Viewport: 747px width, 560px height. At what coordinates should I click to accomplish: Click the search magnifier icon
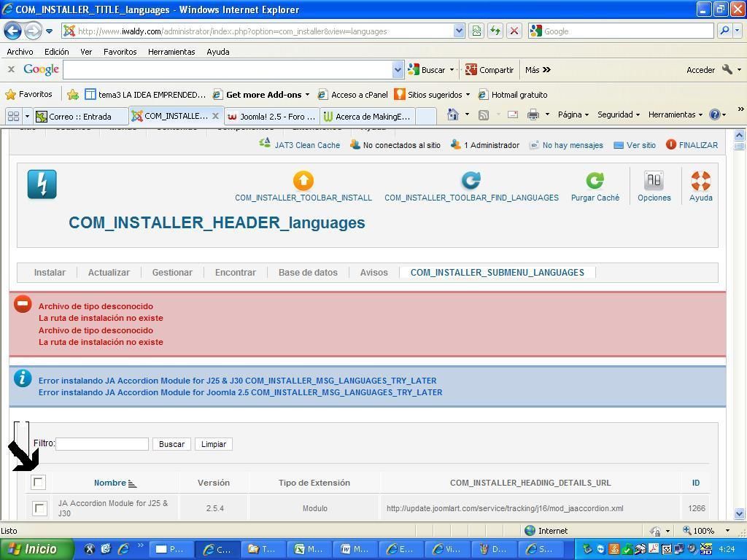[724, 31]
